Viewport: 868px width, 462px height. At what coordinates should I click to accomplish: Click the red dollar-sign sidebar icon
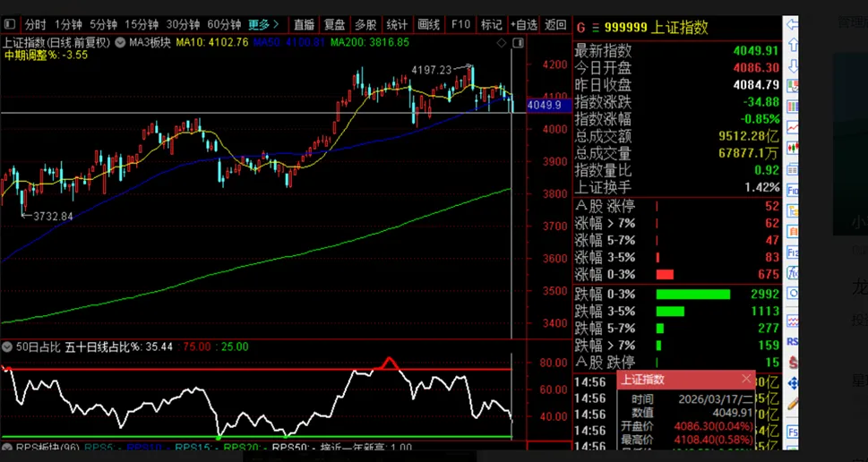794,362
